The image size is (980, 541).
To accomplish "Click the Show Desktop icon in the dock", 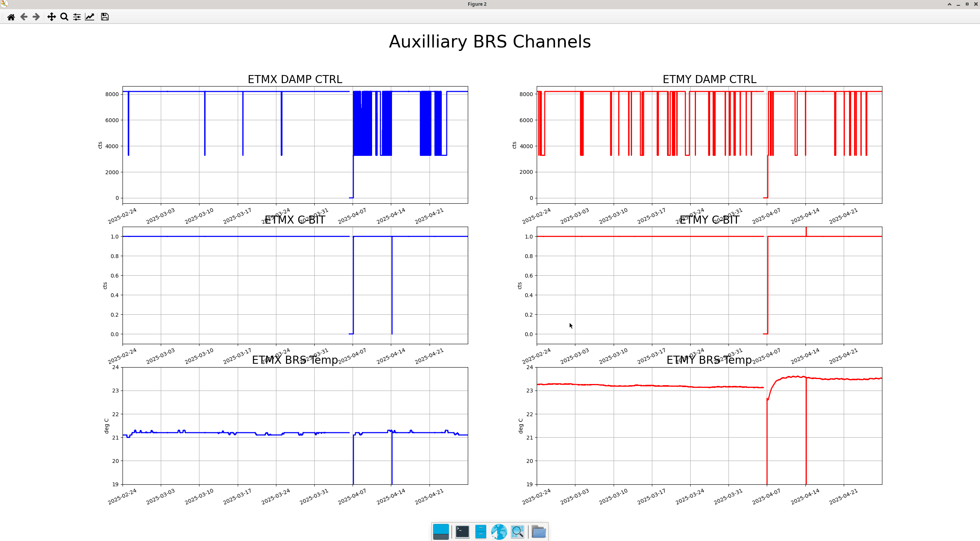I will [441, 531].
